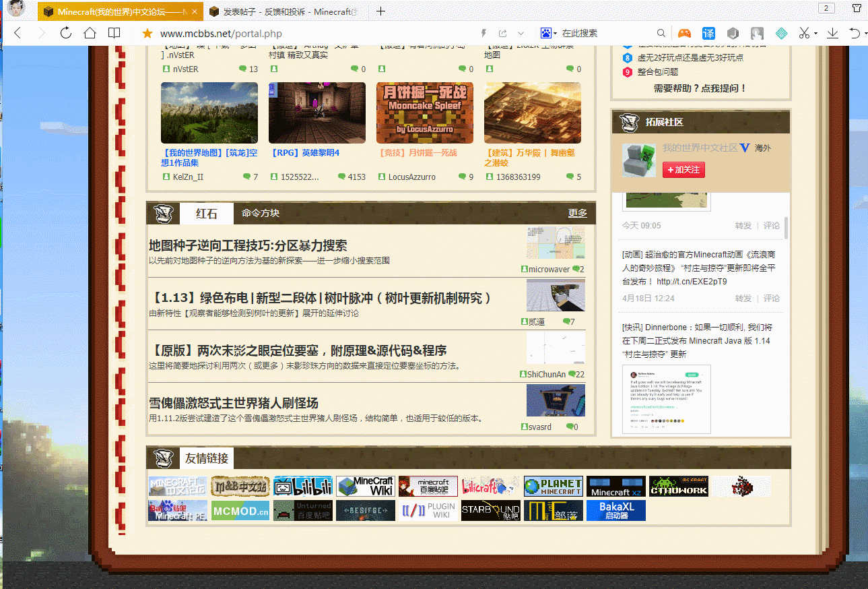Click the red 加关注 follow button
The height and width of the screenshot is (589, 868).
pos(683,170)
